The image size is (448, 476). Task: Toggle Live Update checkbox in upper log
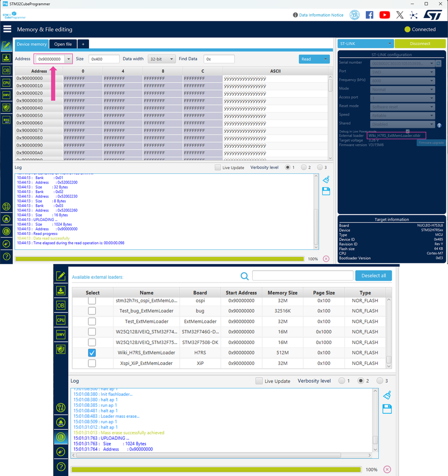click(x=218, y=168)
